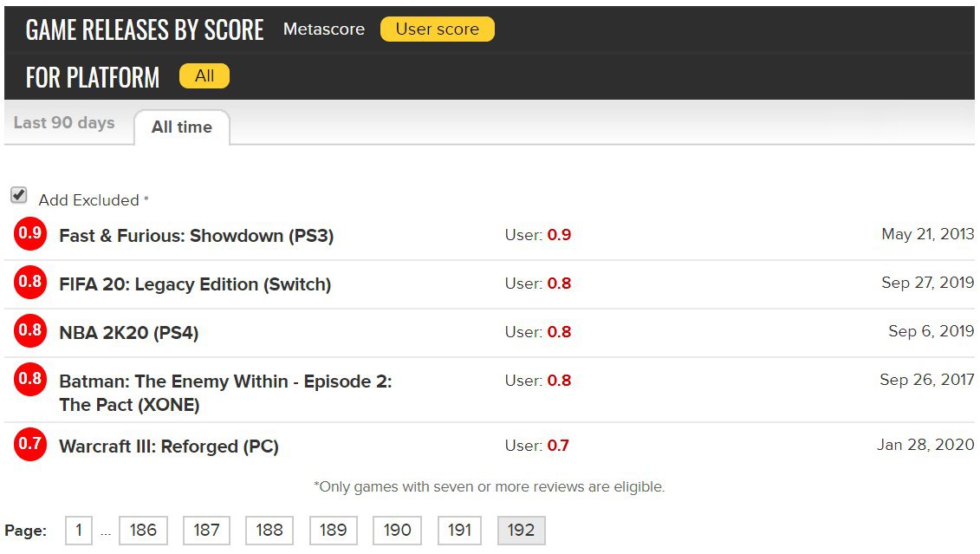Go to page 1 of results
The image size is (980, 554).
click(79, 531)
